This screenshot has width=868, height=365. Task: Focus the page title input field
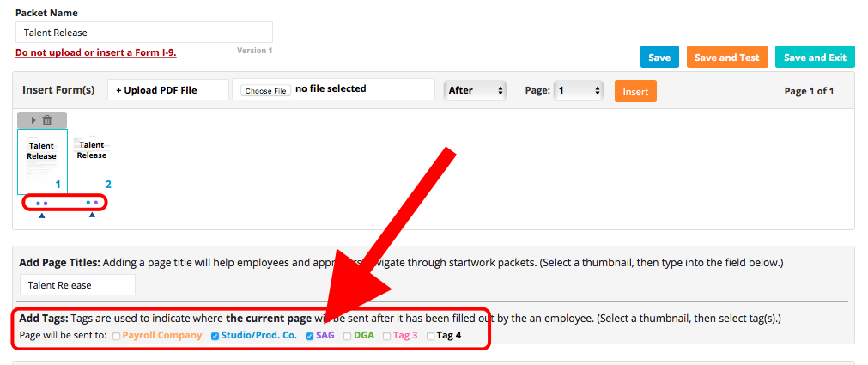tap(77, 285)
